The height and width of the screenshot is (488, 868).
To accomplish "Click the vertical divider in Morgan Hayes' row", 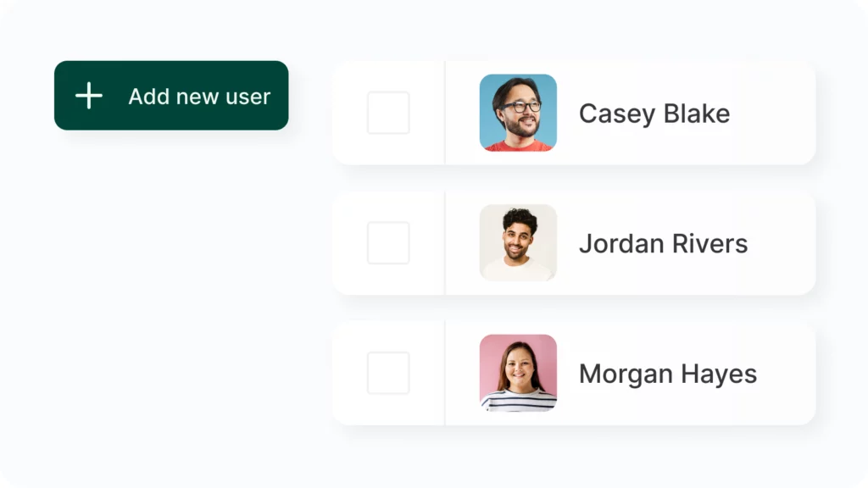I will click(x=445, y=374).
